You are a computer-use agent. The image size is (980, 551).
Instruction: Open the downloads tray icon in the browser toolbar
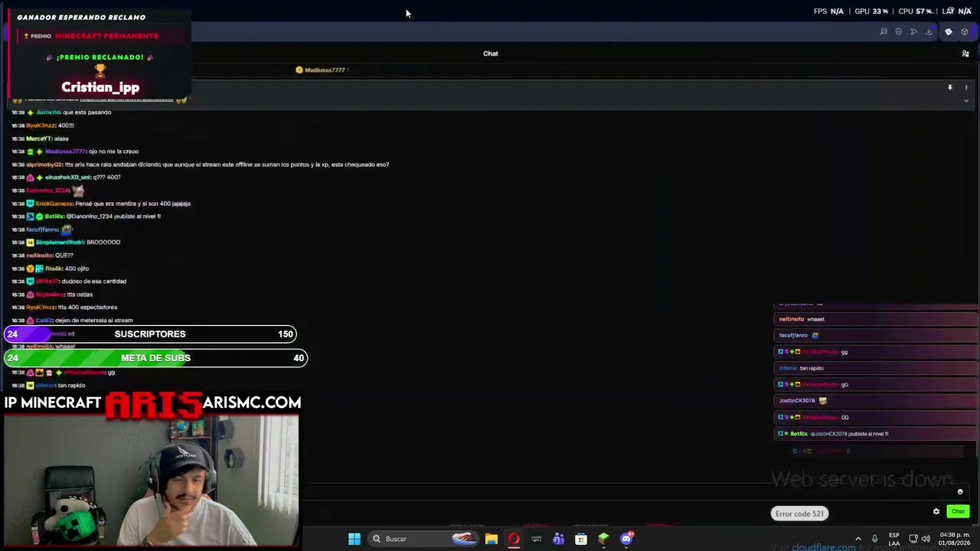[x=929, y=31]
